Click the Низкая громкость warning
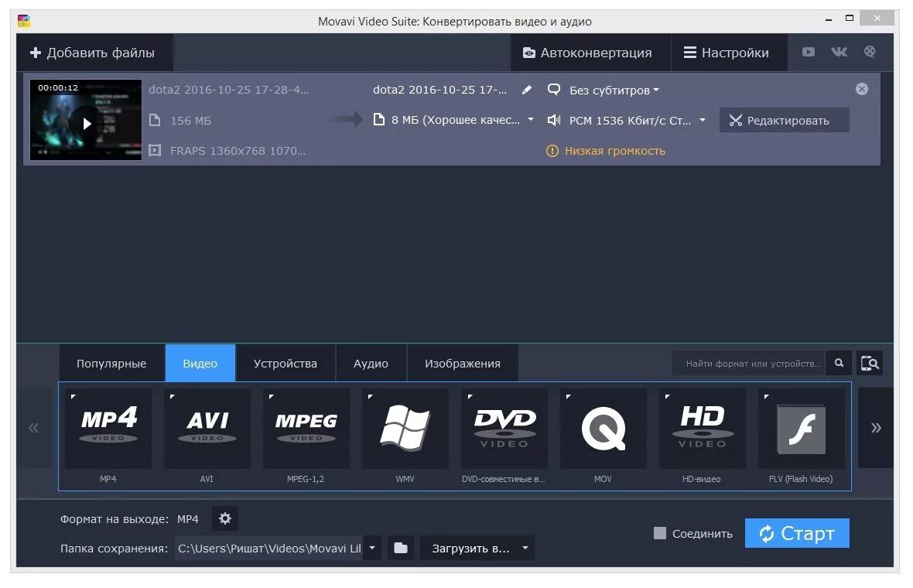The height and width of the screenshot is (588, 913). 606,151
